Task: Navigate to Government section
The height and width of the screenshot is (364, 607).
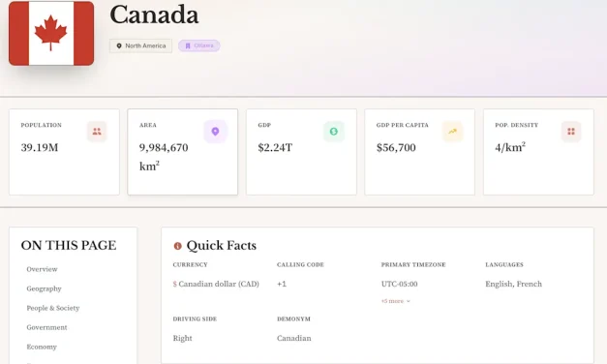Action: (46, 327)
